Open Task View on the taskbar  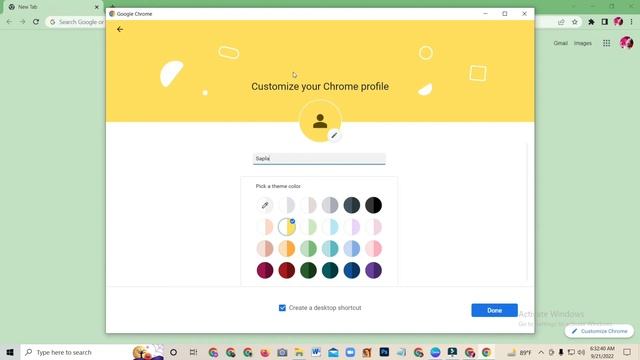193,352
